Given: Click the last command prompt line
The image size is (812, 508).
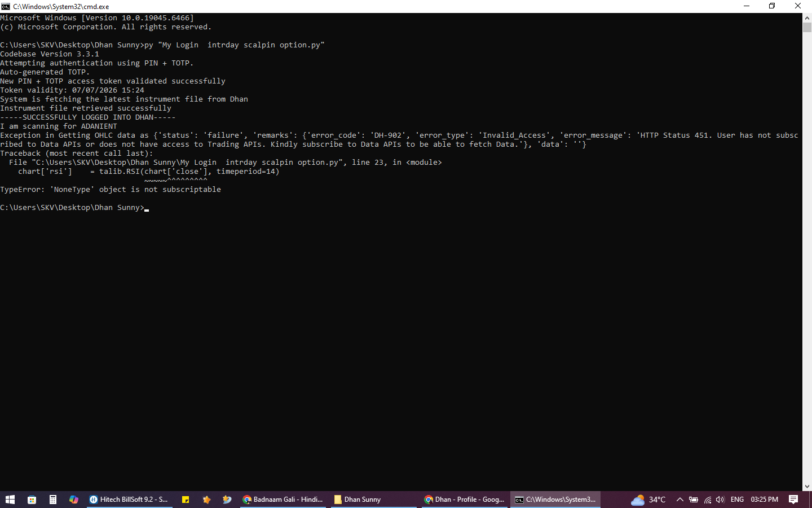Looking at the screenshot, I should (74, 208).
